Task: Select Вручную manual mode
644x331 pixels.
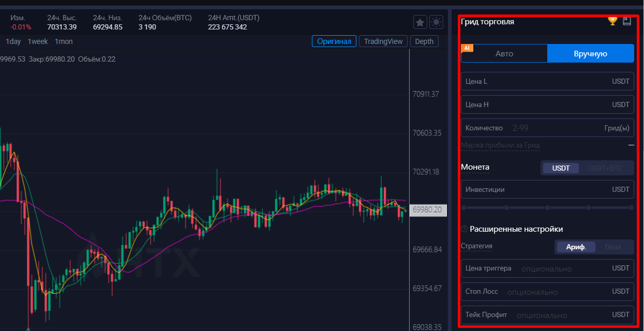Action: [x=590, y=54]
